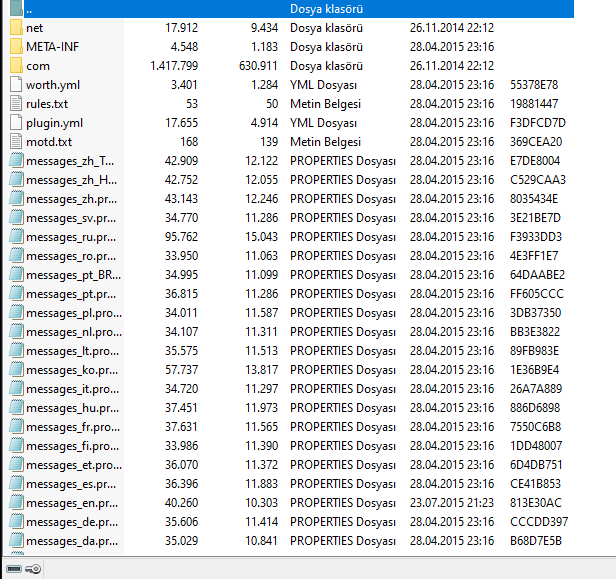The height and width of the screenshot is (579, 616).
Task: Click the motd.txt text file icon
Action: (16, 141)
